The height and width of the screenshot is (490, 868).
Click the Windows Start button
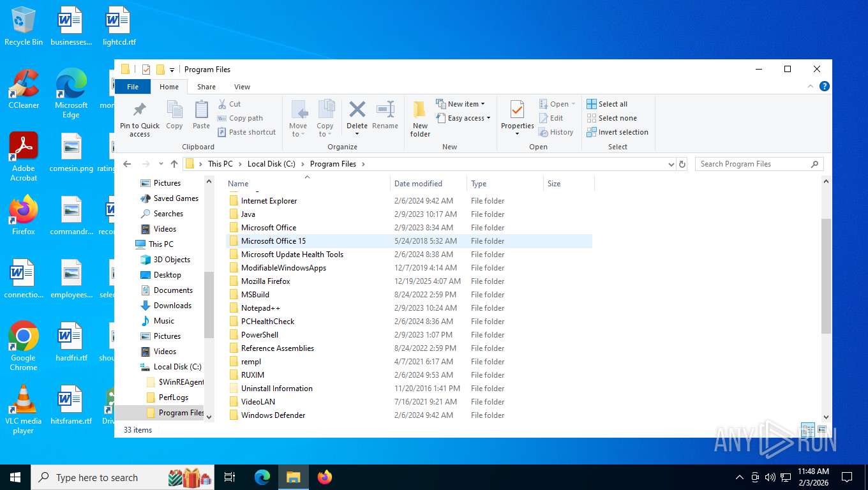[x=15, y=477]
